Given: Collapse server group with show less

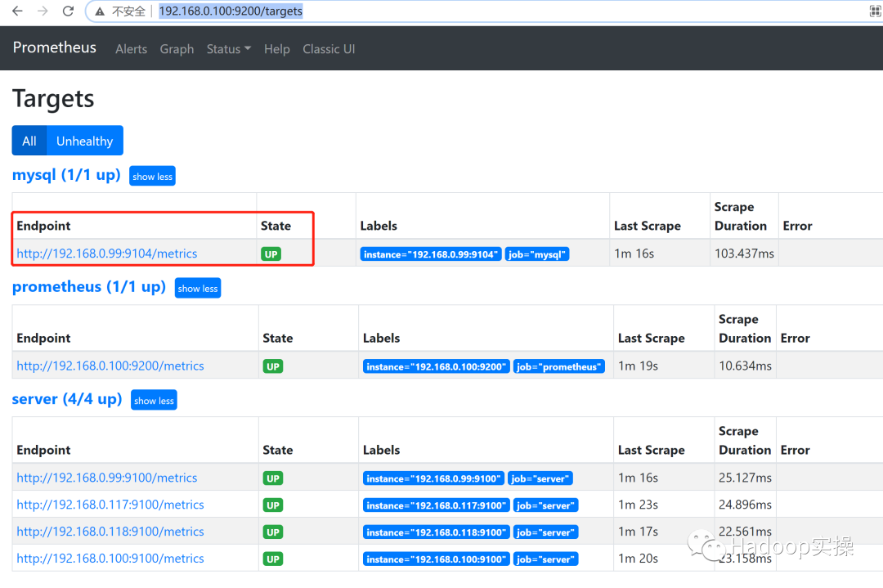Looking at the screenshot, I should 154,401.
